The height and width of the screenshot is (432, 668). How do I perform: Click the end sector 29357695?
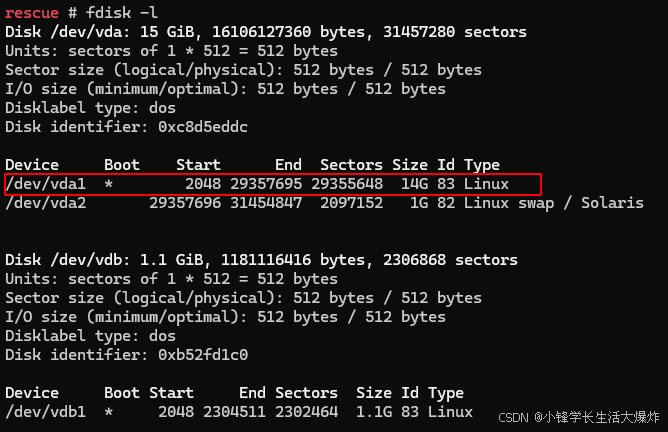coord(266,184)
